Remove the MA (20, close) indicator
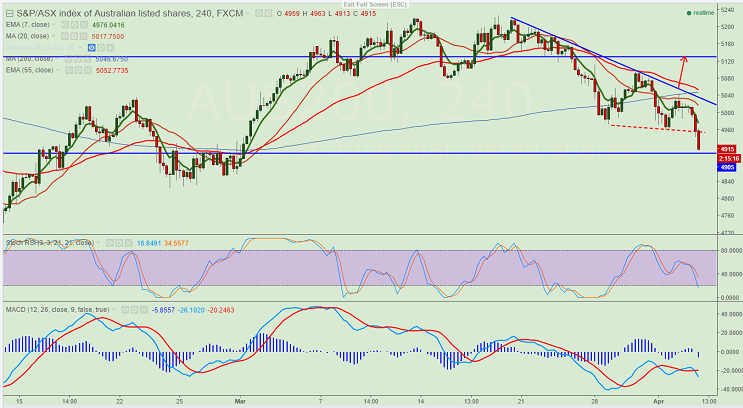The height and width of the screenshot is (408, 743). click(x=83, y=36)
